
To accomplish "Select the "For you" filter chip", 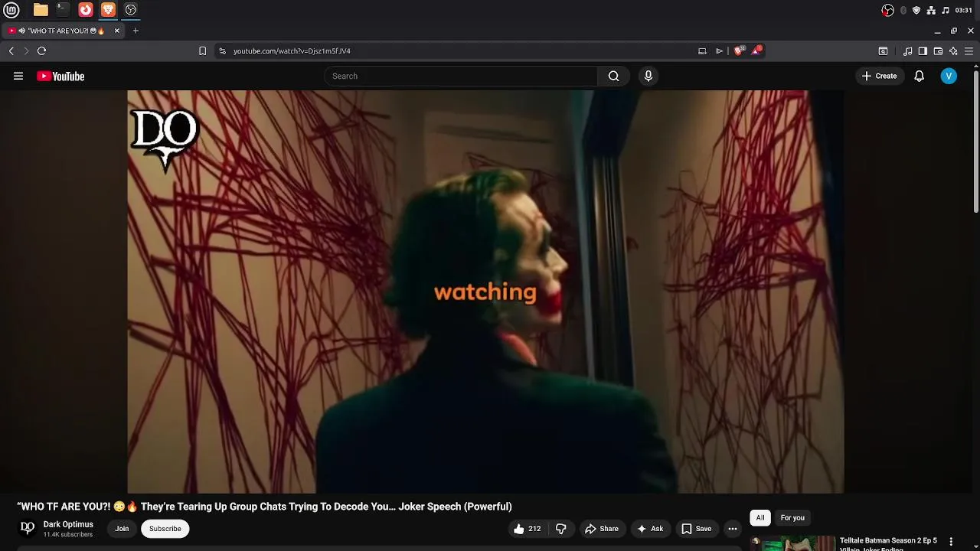I will (792, 518).
